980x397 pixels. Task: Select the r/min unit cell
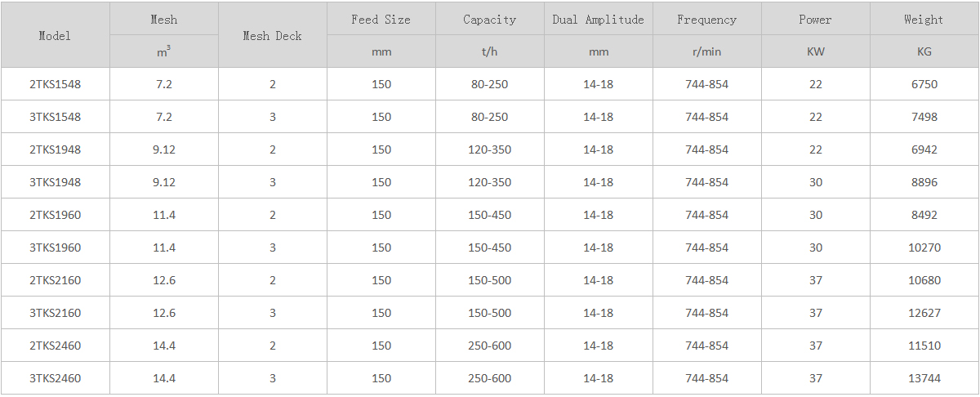(x=706, y=51)
